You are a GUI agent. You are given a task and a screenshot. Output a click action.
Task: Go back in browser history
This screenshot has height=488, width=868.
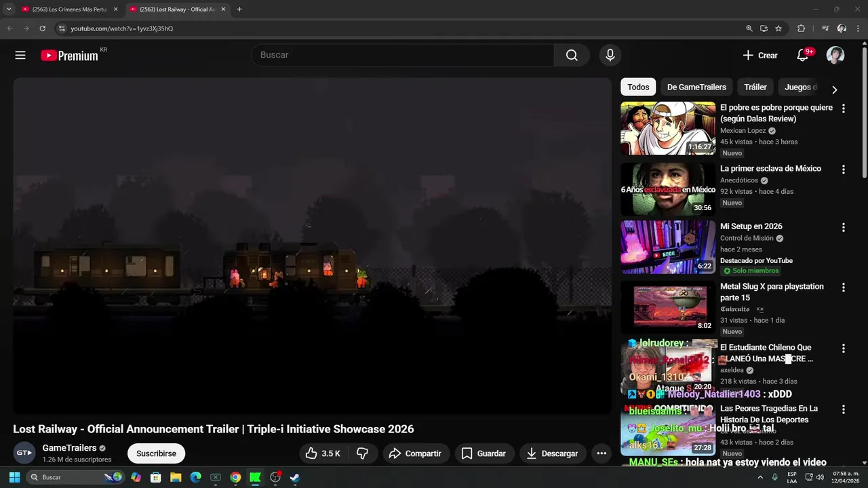(x=10, y=28)
